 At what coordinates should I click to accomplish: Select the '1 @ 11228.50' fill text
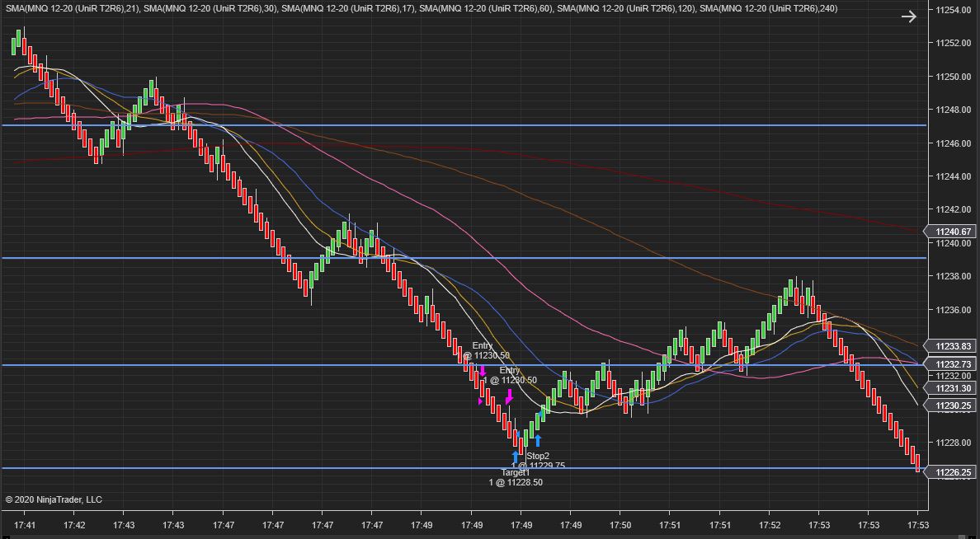click(516, 482)
